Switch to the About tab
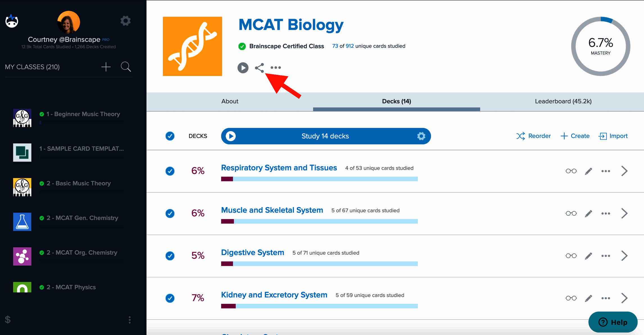This screenshot has width=644, height=335. 230,101
